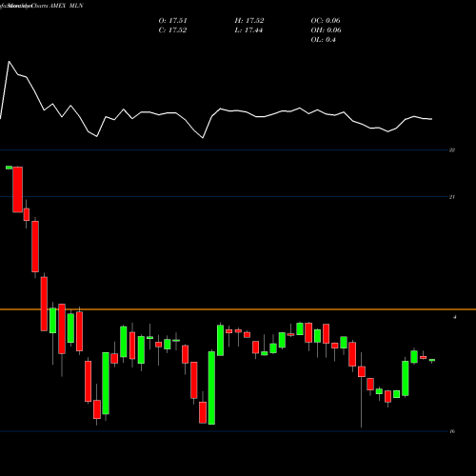Click the low price 'L: 17.44'
The image size is (476, 476).
point(248,30)
